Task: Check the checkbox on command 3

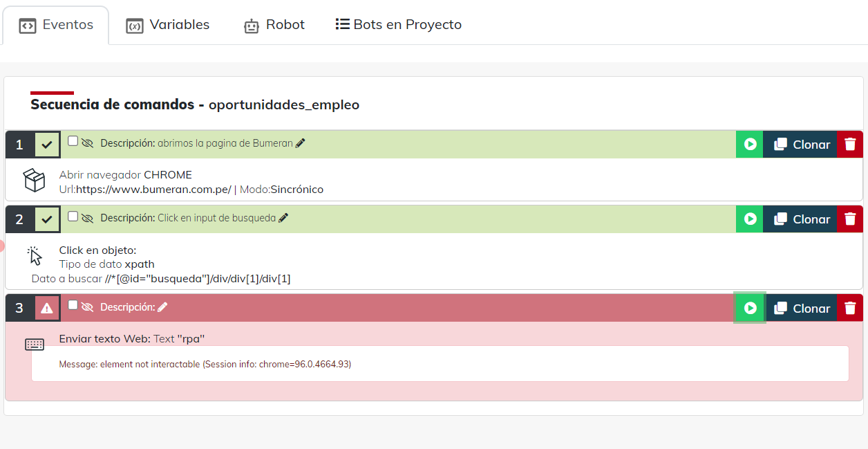Action: 73,305
